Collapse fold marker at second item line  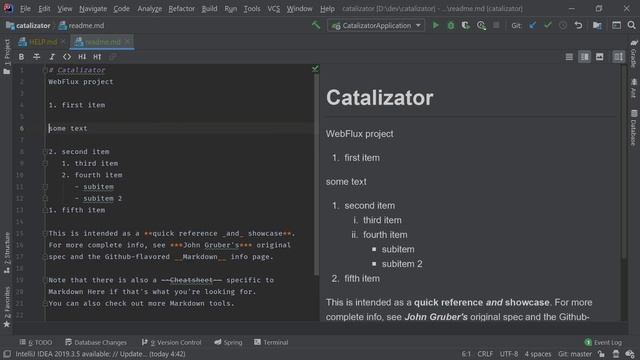(x=45, y=152)
